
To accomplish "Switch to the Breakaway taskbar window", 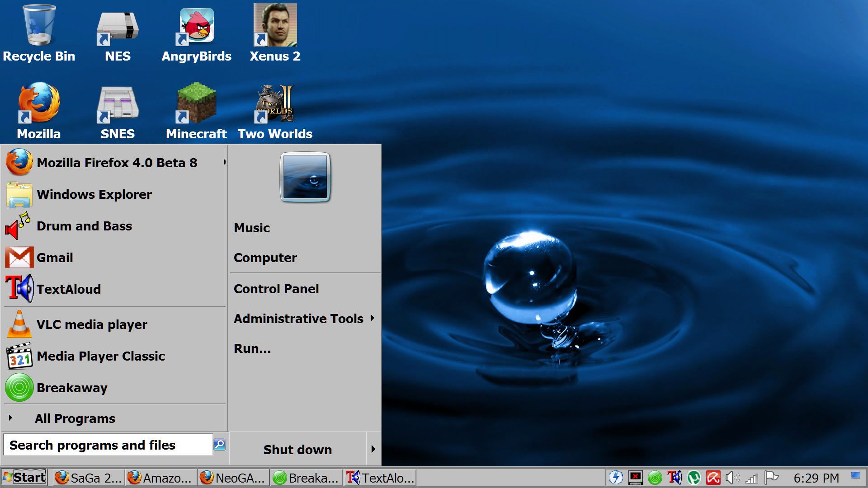I will [x=306, y=478].
